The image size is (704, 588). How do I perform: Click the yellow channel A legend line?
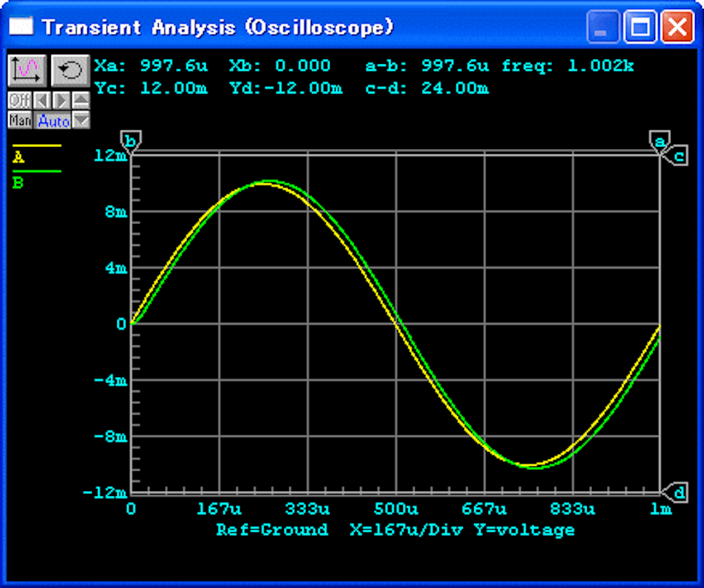coord(37,146)
